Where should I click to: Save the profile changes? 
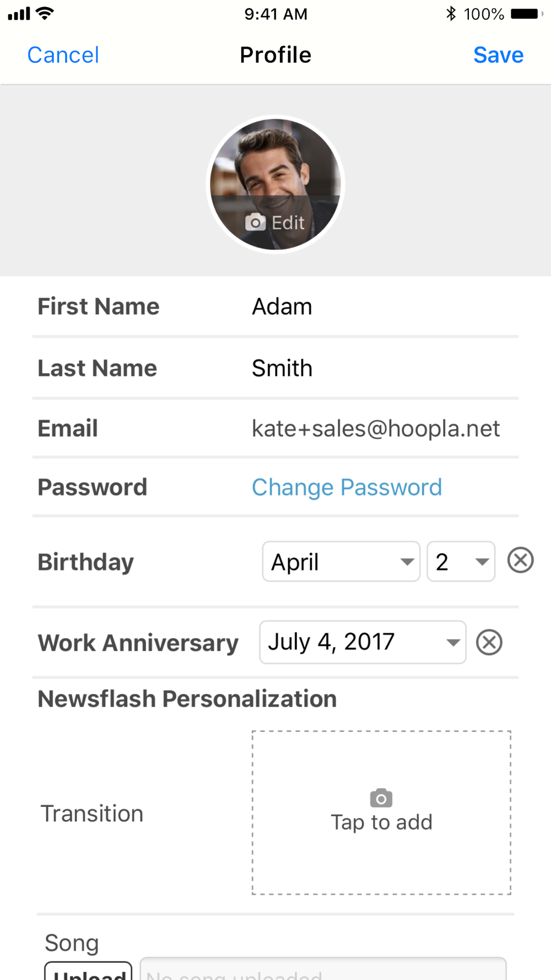[x=498, y=55]
